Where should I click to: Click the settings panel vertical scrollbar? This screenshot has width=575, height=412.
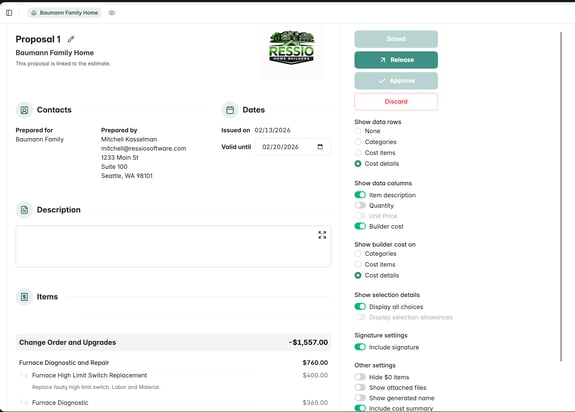[x=561, y=196]
